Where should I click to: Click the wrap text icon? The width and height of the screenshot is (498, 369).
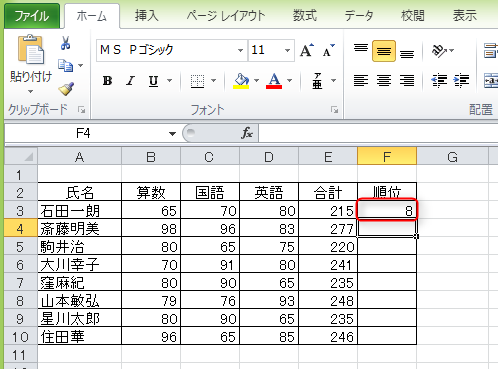pyautogui.click(x=491, y=51)
